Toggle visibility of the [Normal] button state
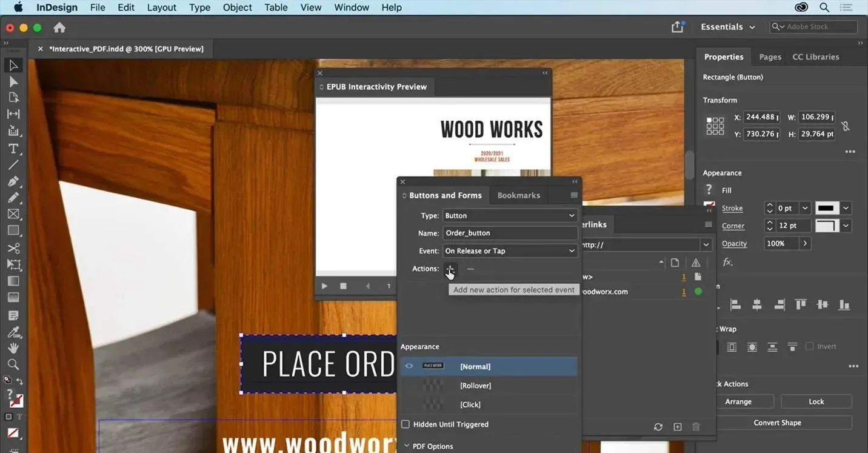 coord(409,366)
